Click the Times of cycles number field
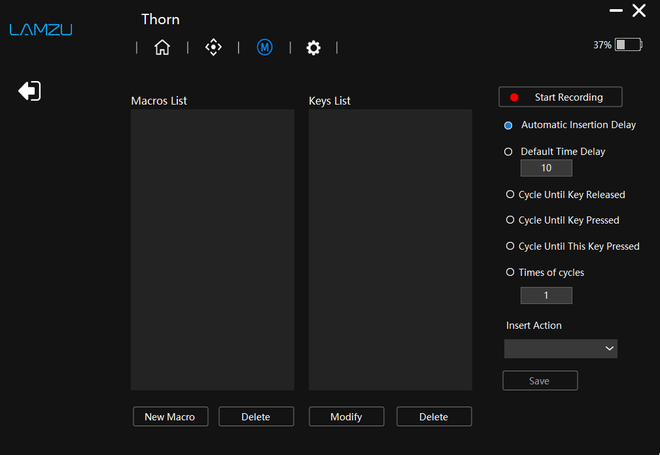This screenshot has width=660, height=455. (546, 296)
